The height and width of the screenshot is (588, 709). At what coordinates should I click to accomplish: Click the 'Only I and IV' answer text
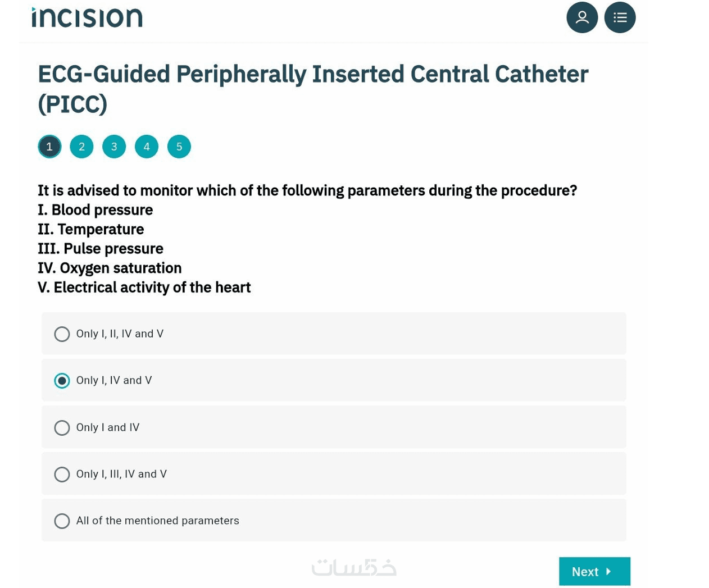click(108, 427)
